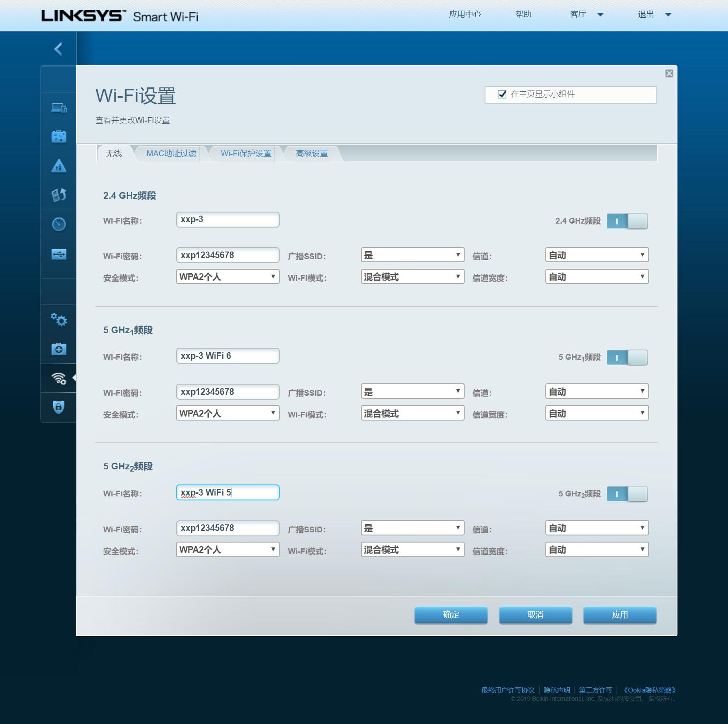Open the device list icon in sidebar
Viewport: 728px width, 724px height.
[59, 108]
